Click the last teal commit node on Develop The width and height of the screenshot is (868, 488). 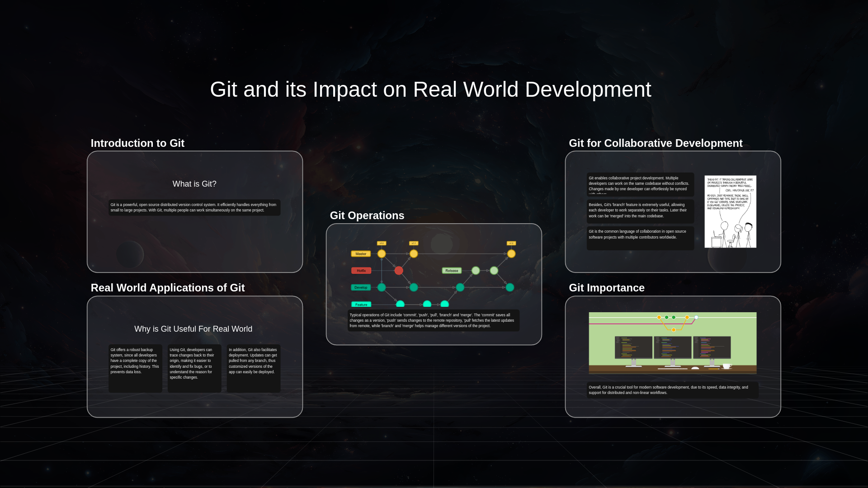(510, 287)
